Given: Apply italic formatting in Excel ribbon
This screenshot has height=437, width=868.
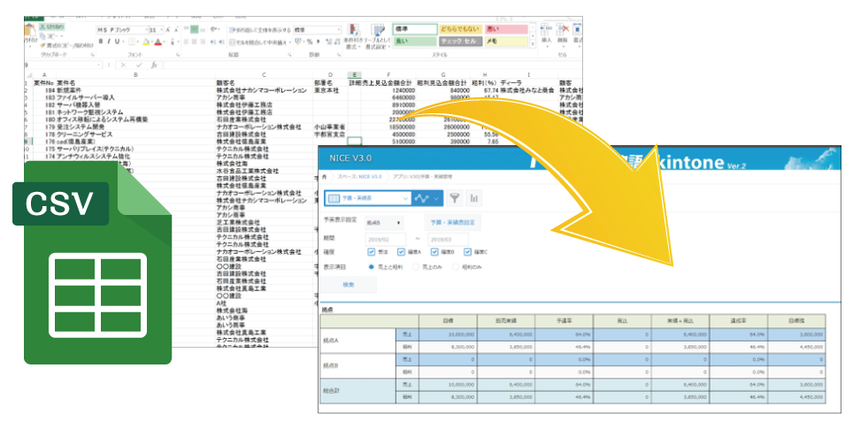Looking at the screenshot, I should [x=109, y=42].
